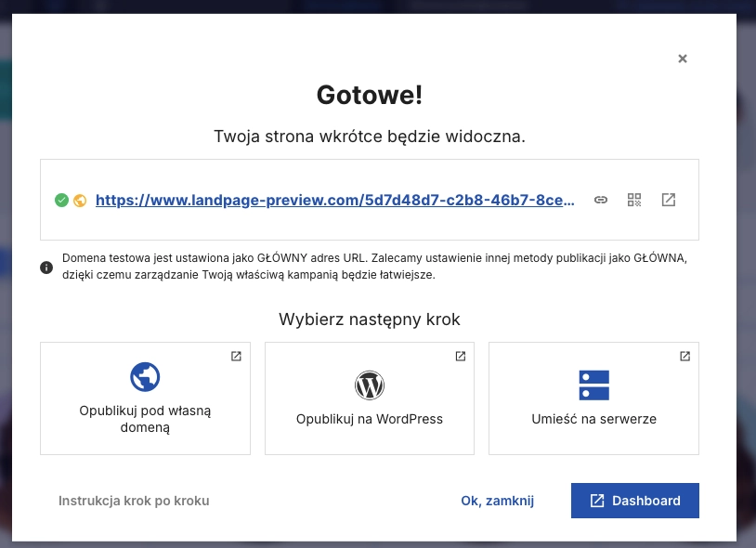Pick the 'Umieść na serwerze' label
Screen dimensions: 756x548
point(593,419)
